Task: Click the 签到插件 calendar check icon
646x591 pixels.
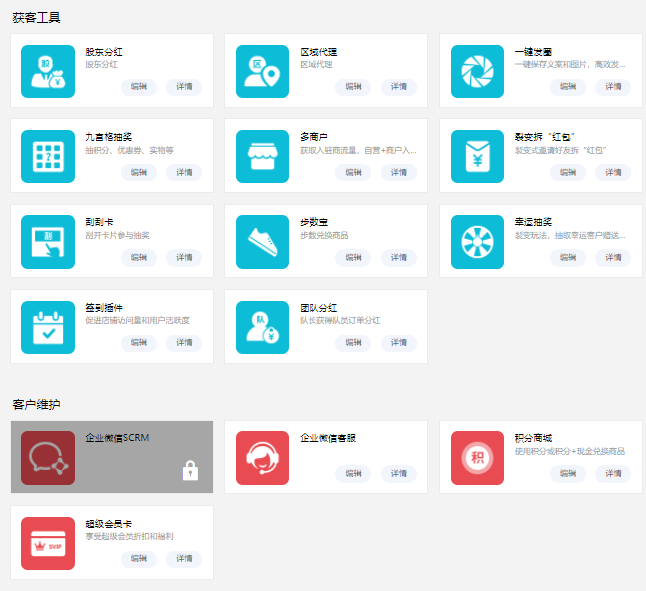Action: click(48, 328)
